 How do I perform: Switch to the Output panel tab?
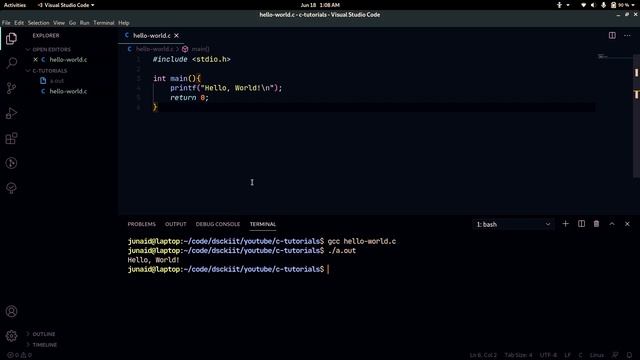click(x=176, y=224)
